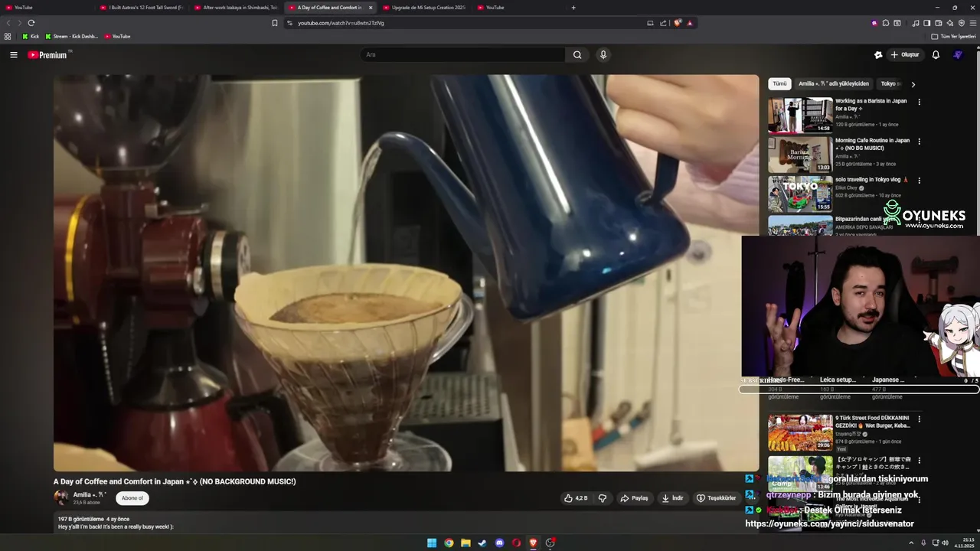This screenshot has width=980, height=551.
Task: Open Steam from the taskbar
Action: [x=482, y=543]
